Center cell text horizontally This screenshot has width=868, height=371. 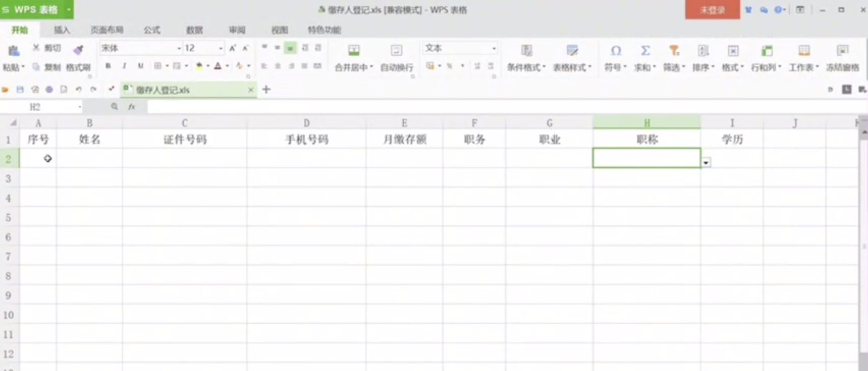(278, 66)
